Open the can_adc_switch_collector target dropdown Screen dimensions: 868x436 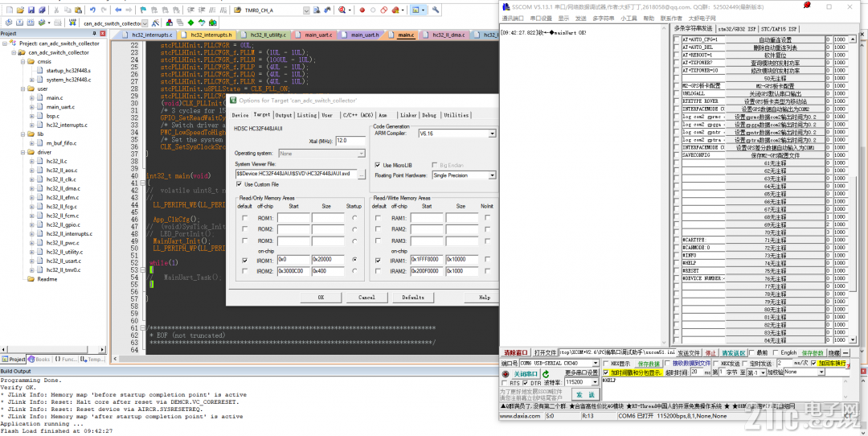click(145, 24)
